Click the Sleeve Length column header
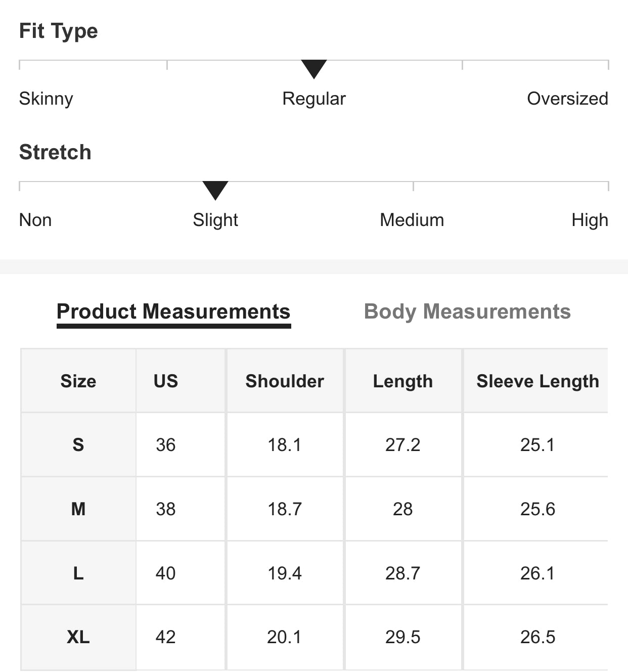This screenshot has height=672, width=628. (x=537, y=381)
